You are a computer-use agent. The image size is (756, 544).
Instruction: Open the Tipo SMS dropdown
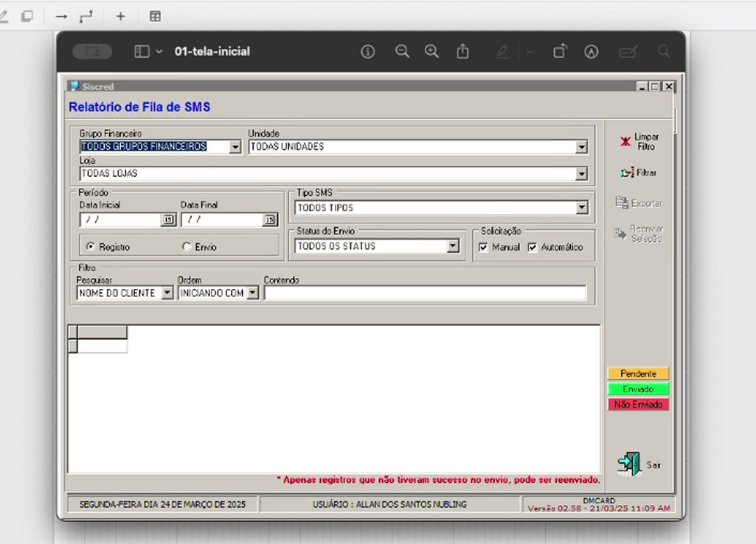coord(582,209)
